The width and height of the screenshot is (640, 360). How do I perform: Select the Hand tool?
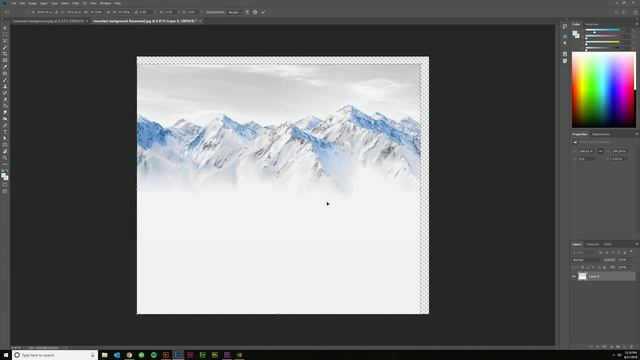5,151
